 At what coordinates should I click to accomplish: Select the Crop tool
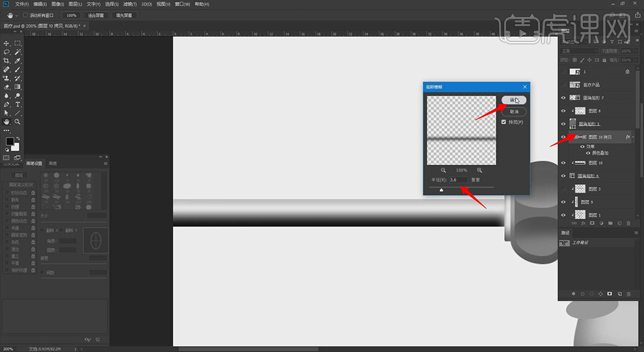click(x=6, y=61)
